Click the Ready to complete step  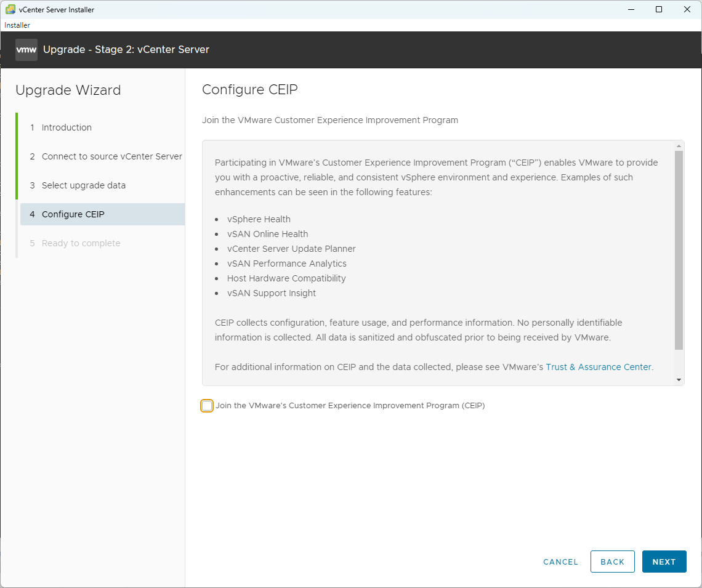point(81,243)
